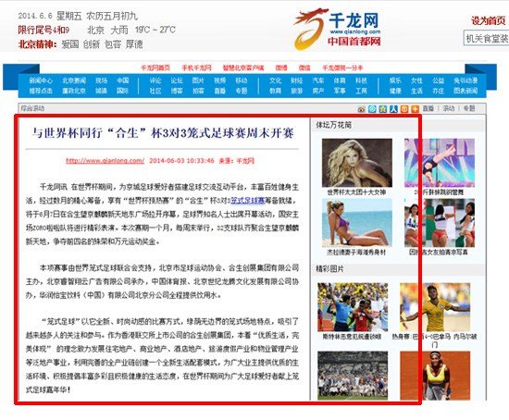
Task: Open the yellow-jersey player thumbnail under 精彩图片
Action: coord(435,307)
